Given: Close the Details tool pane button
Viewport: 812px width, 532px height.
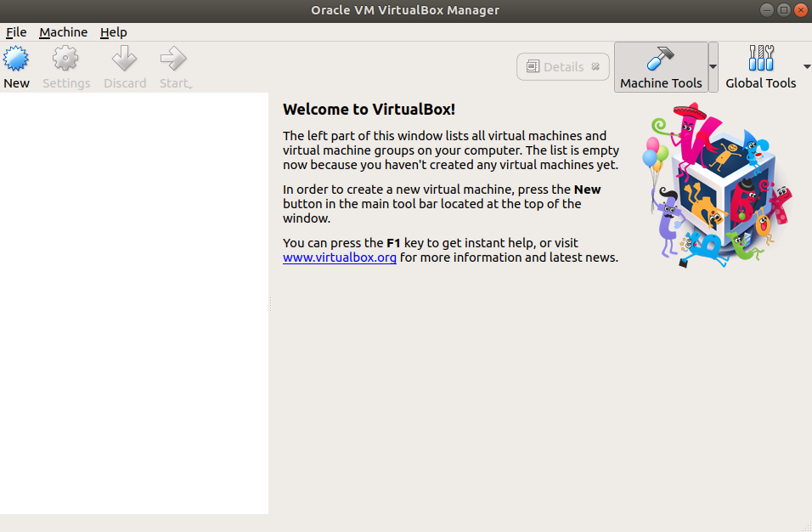Looking at the screenshot, I should [x=595, y=67].
